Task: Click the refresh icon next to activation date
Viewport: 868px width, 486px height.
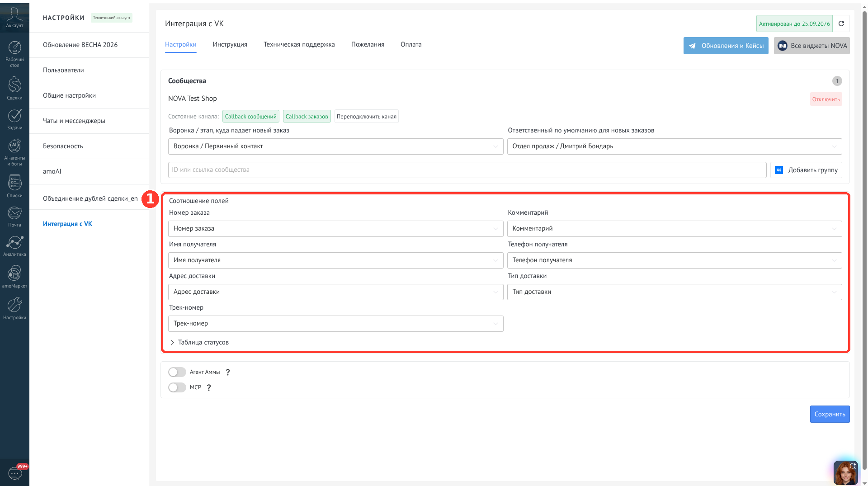Action: 841,24
